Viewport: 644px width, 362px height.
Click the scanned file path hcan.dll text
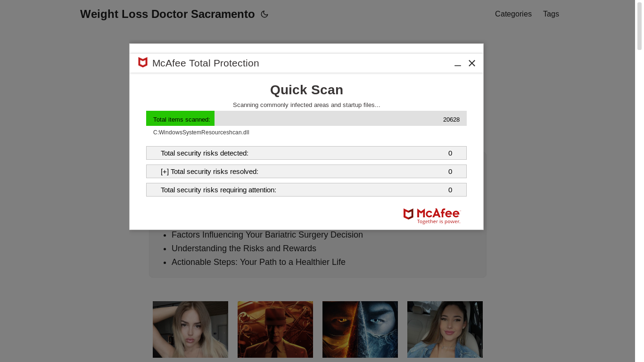click(201, 132)
